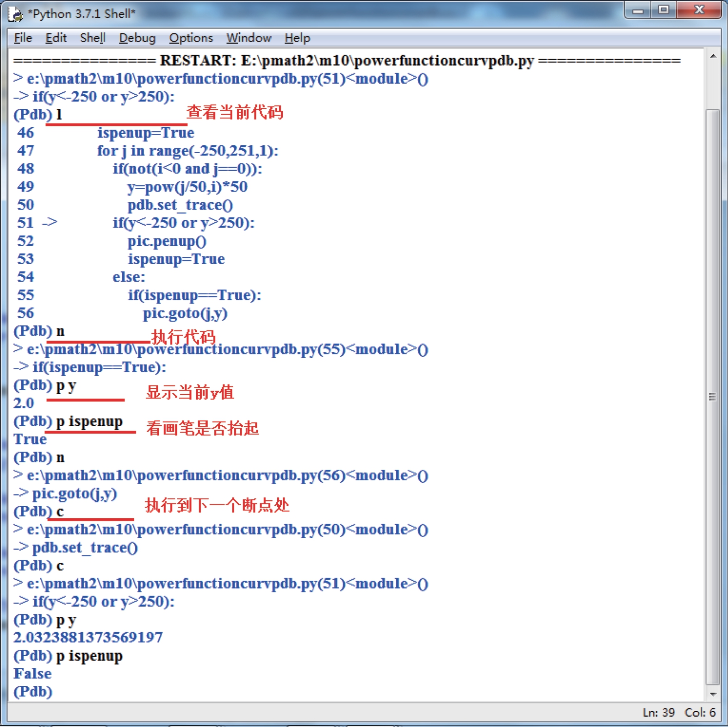The image size is (728, 727).
Task: Click the path line ending py(50)<module>()
Action: click(221, 530)
